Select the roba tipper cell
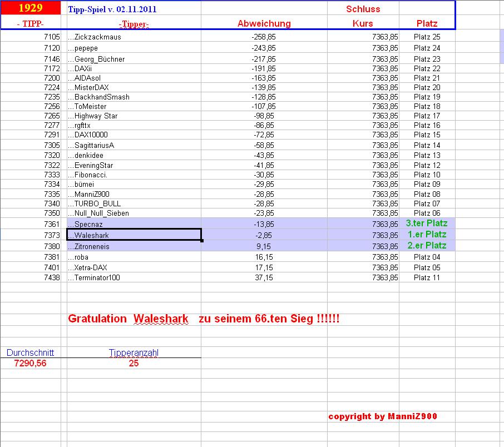The width and height of the screenshot is (504, 447). click(x=134, y=257)
